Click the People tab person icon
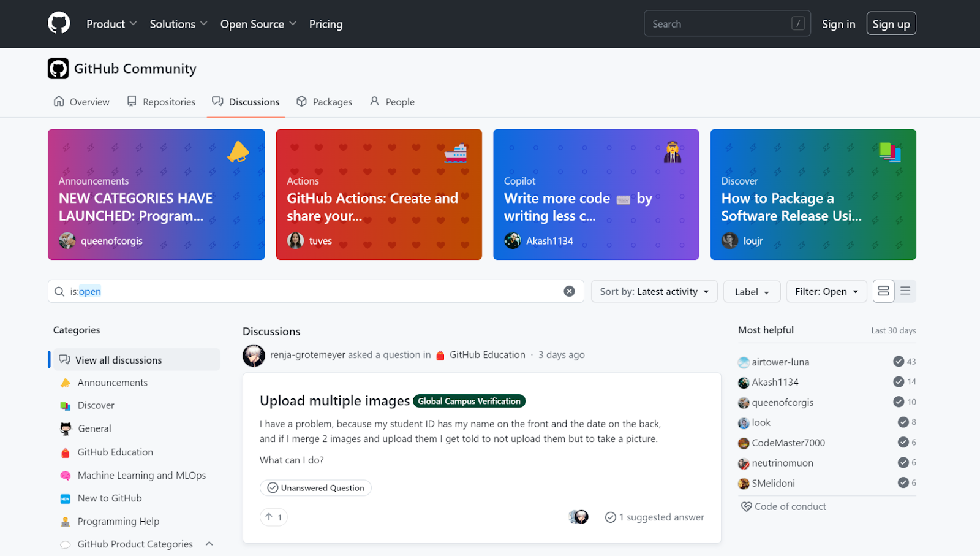This screenshot has width=980, height=556. (x=374, y=101)
